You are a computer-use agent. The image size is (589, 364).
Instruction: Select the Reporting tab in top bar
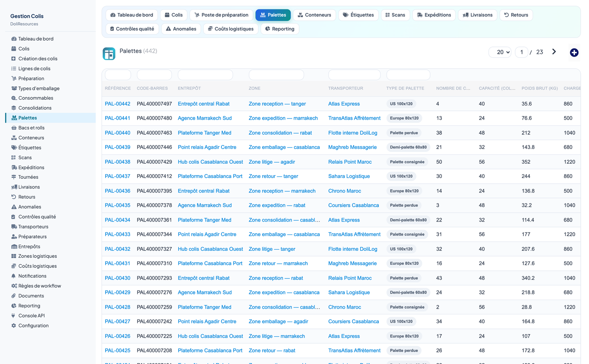click(280, 29)
